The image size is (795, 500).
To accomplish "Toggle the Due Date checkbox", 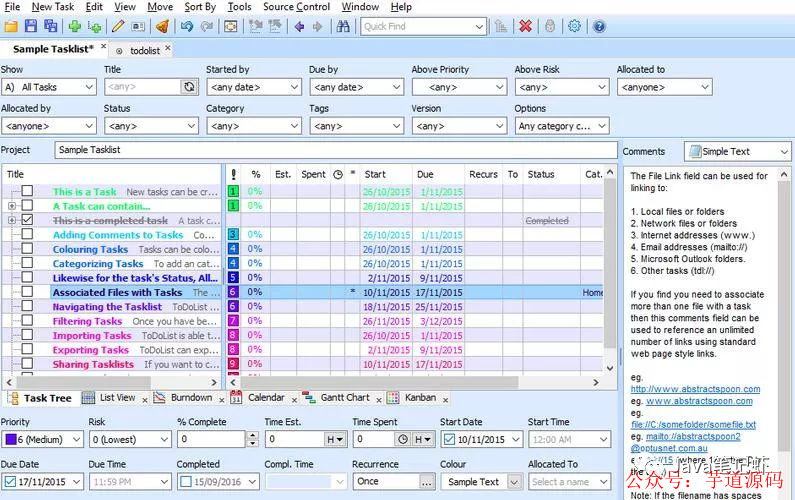I will (10, 481).
